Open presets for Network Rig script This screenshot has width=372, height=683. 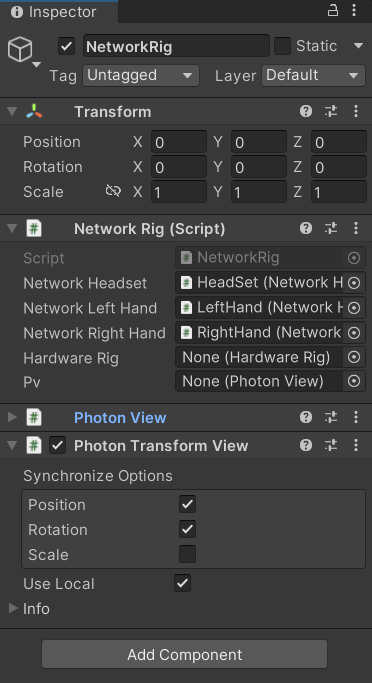pyautogui.click(x=331, y=228)
